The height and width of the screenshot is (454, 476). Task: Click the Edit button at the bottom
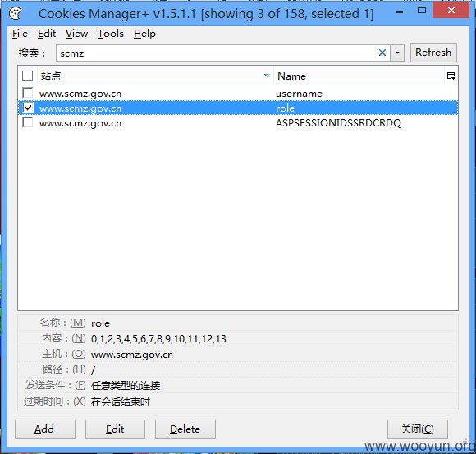115,429
